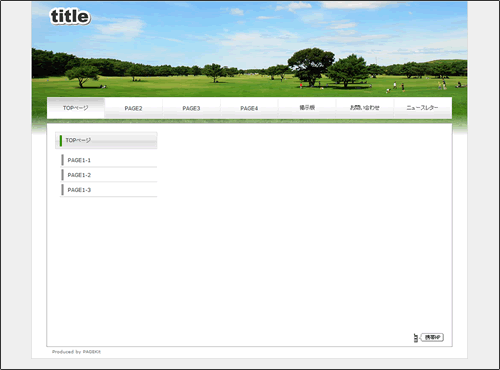Screen dimensions: 500x370
Task: Open the PAGE1-3 sidebar link
Action: tap(109, 190)
